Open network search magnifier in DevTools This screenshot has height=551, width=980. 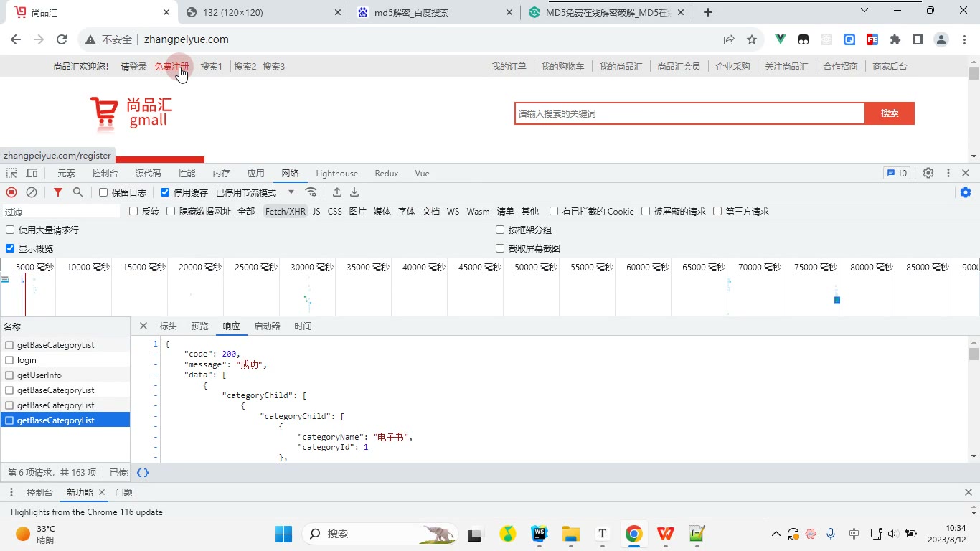78,192
